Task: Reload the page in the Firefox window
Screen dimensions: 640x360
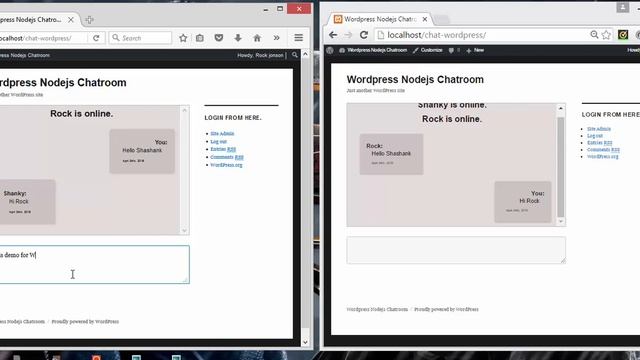Action: point(96,38)
